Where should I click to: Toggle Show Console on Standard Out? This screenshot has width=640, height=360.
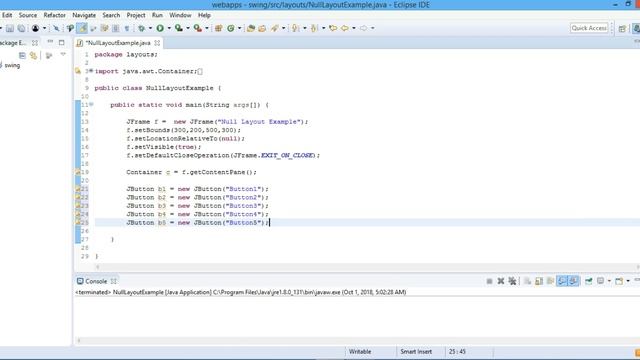click(562, 281)
